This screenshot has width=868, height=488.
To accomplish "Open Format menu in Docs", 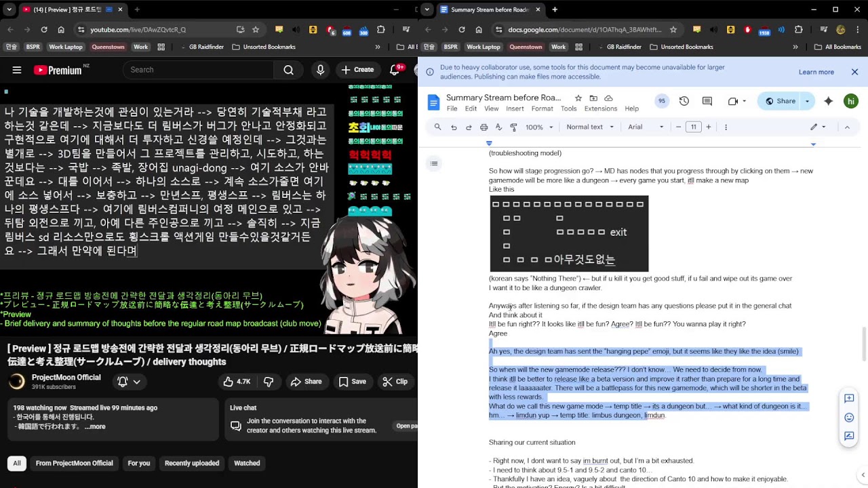I will (542, 108).
